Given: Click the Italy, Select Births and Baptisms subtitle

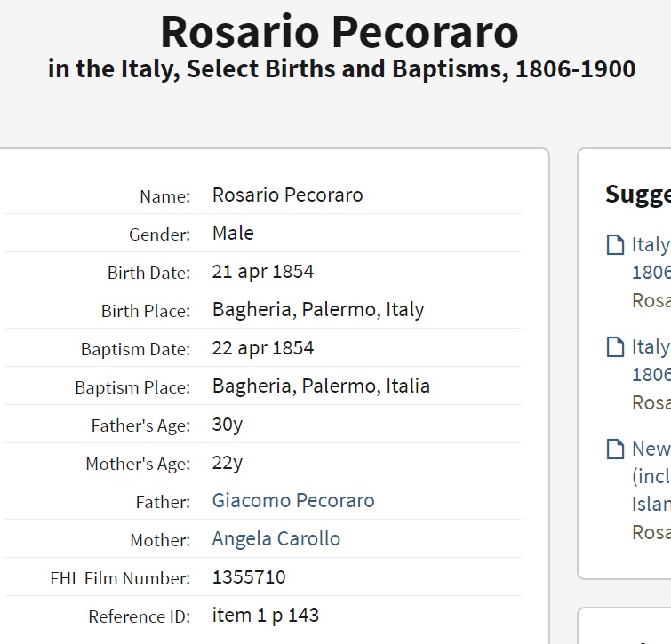Looking at the screenshot, I should click(341, 69).
